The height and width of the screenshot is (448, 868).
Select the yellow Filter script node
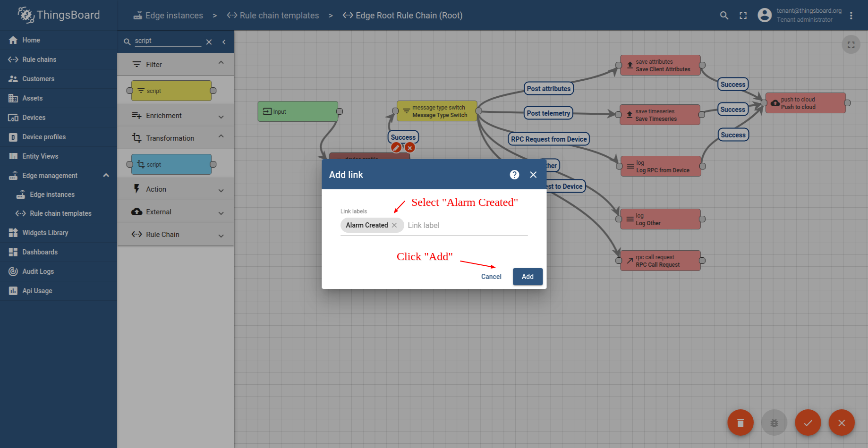coord(171,91)
